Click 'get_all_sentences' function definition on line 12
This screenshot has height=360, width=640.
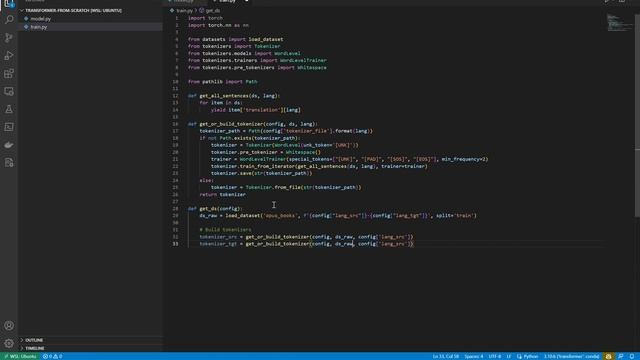tap(224, 96)
